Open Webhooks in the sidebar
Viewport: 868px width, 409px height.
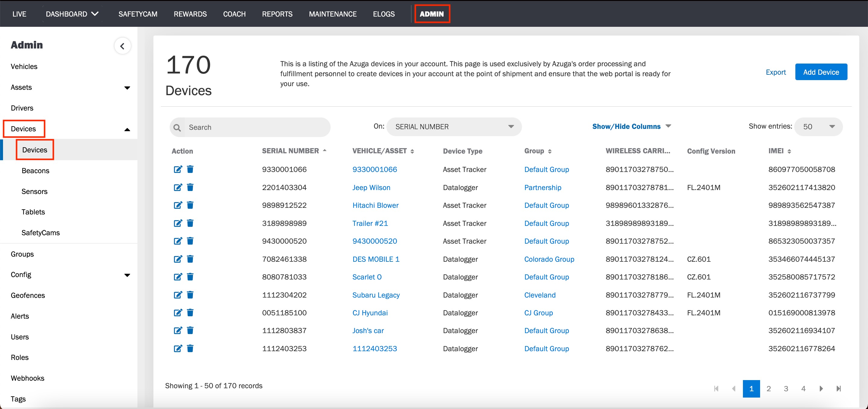[27, 378]
